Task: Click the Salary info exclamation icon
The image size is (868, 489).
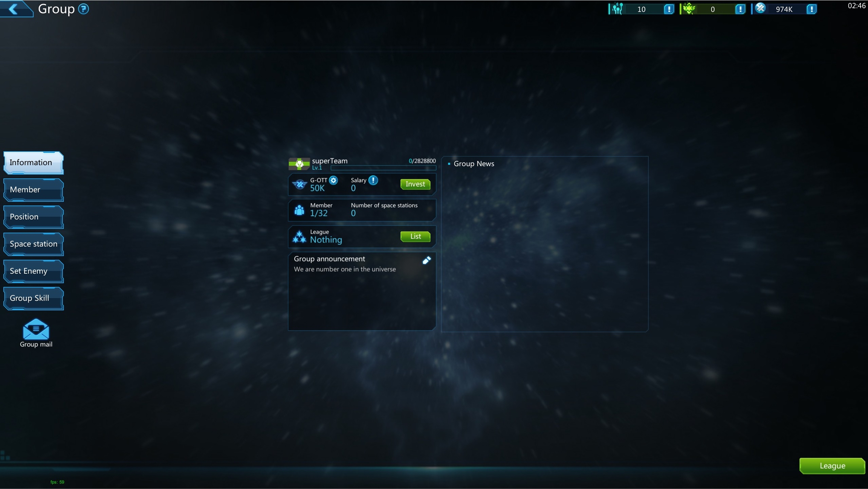Action: pos(373,180)
